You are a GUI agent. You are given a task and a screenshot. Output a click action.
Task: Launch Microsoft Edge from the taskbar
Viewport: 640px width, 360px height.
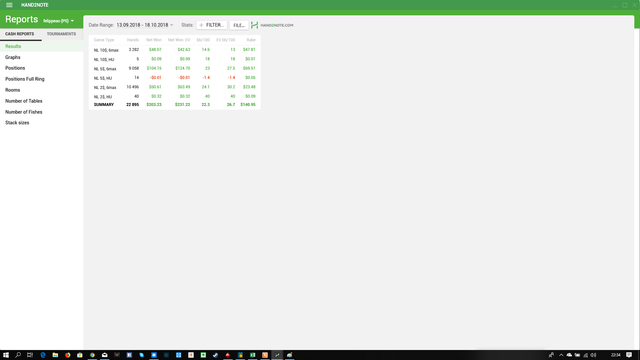point(43,355)
